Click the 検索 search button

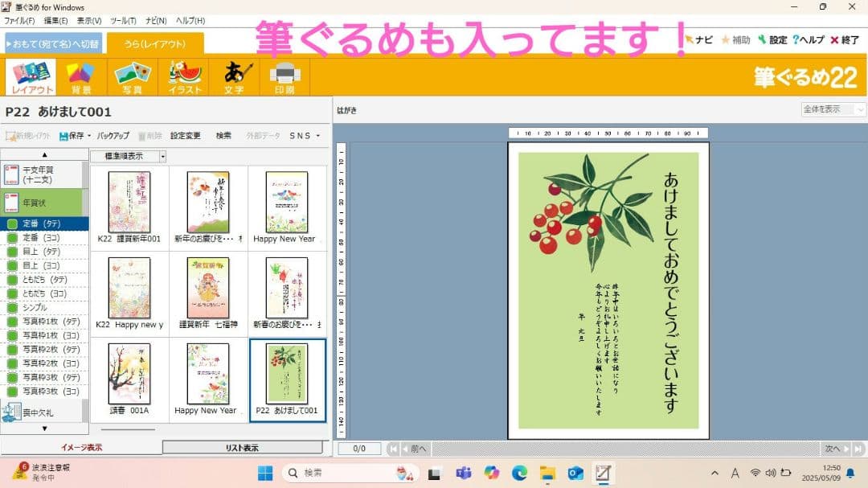(x=223, y=135)
